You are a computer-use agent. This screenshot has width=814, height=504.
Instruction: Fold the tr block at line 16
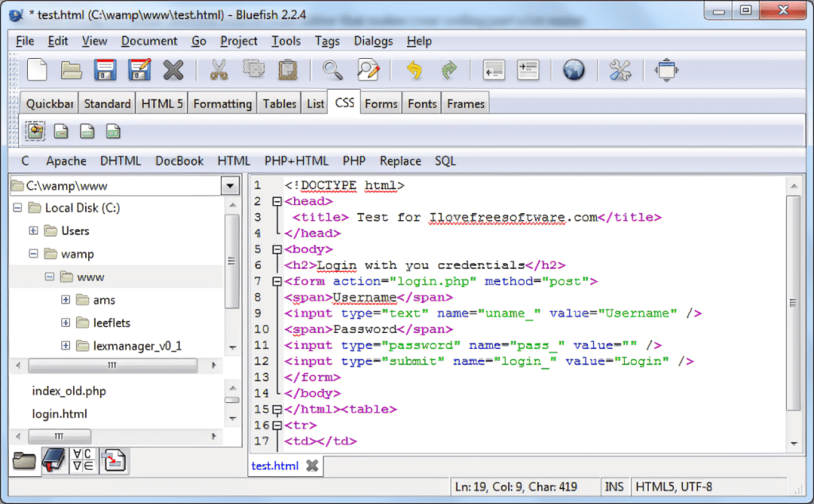(277, 425)
